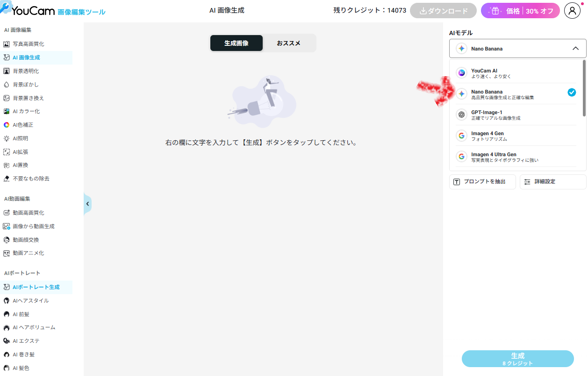Open AIポートレート生成 tool
The height and width of the screenshot is (376, 588).
pos(36,287)
